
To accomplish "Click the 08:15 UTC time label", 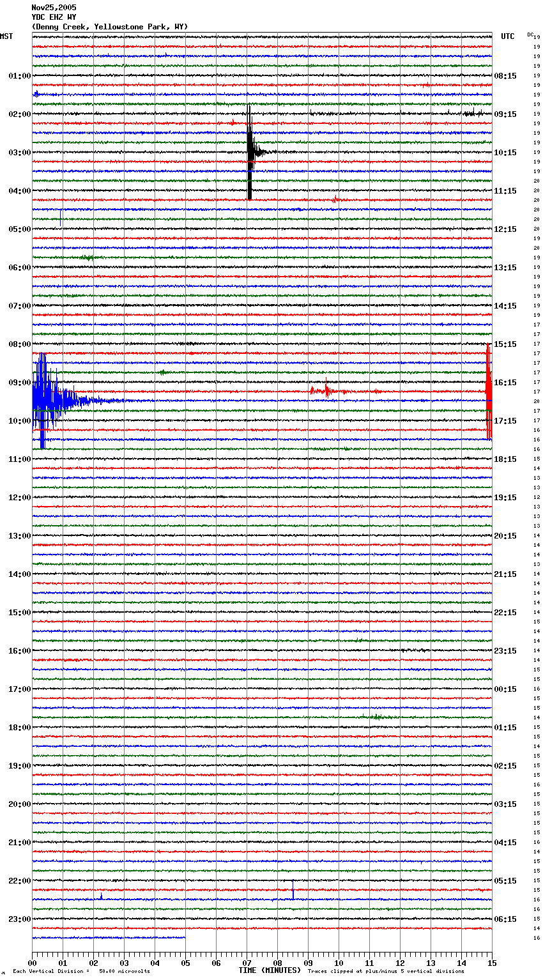I will tap(505, 76).
